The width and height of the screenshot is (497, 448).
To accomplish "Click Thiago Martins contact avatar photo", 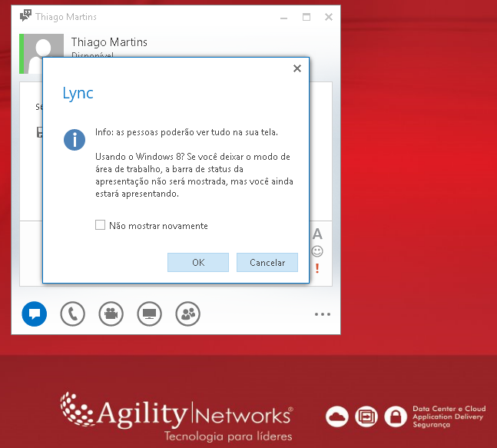I will click(44, 51).
